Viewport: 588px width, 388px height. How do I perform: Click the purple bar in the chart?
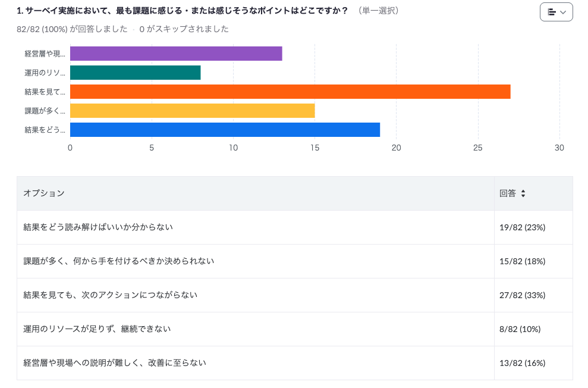pos(176,54)
